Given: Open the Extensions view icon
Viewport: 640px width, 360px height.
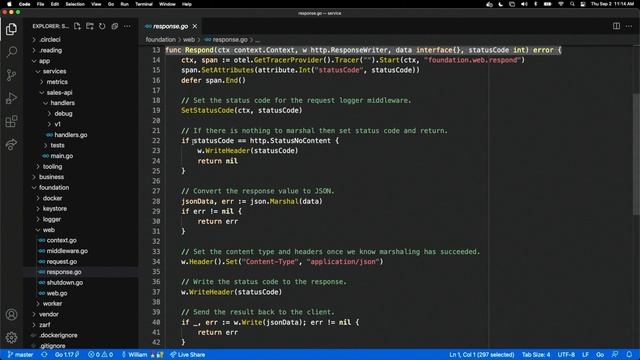Looking at the screenshot, I should click(11, 121).
